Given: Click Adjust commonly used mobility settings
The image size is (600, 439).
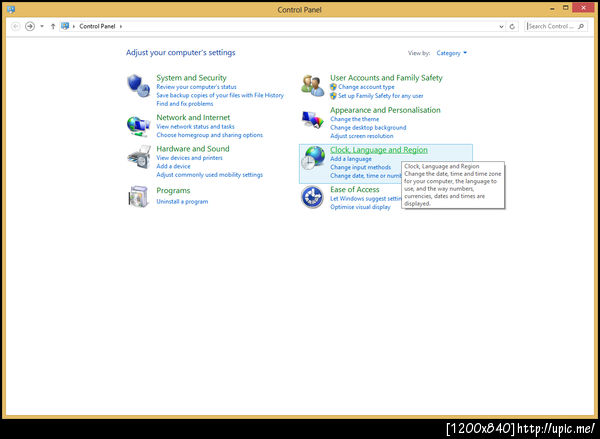Looking at the screenshot, I should pos(210,175).
